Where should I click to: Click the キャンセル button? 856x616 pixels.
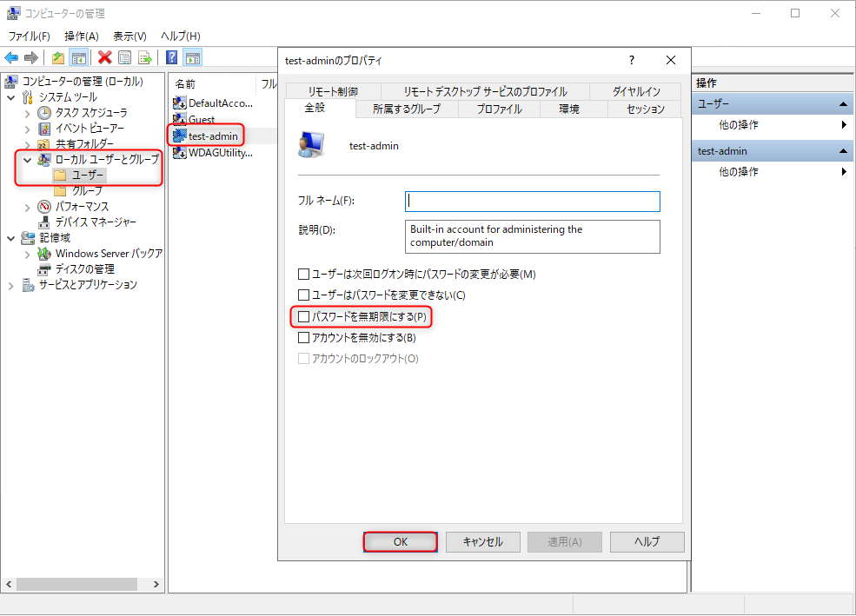click(x=482, y=542)
